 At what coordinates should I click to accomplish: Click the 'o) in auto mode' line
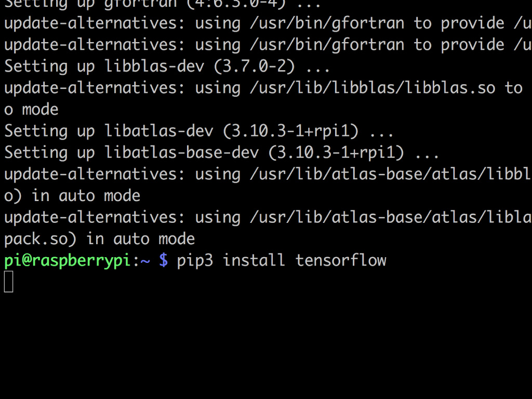[x=72, y=196]
